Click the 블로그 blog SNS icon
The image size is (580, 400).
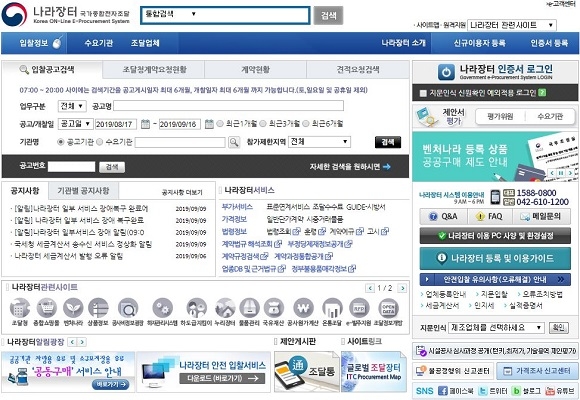[x=516, y=391]
